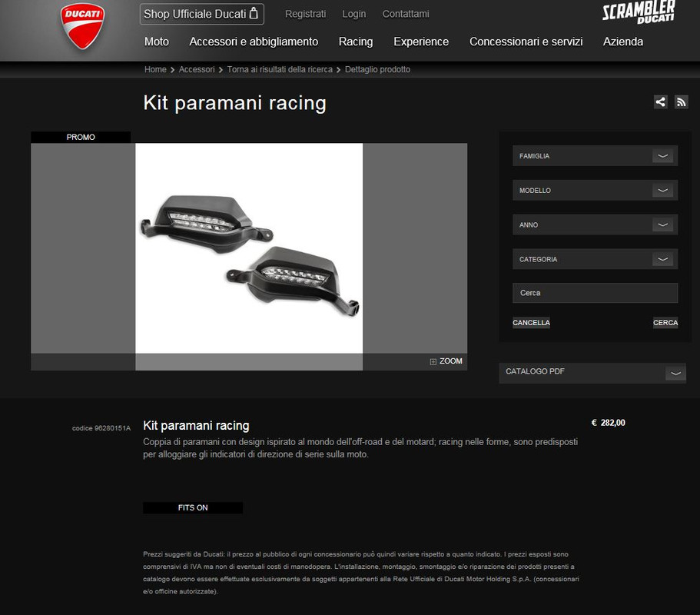Open the Scrambler Ducati logo link

(x=639, y=12)
